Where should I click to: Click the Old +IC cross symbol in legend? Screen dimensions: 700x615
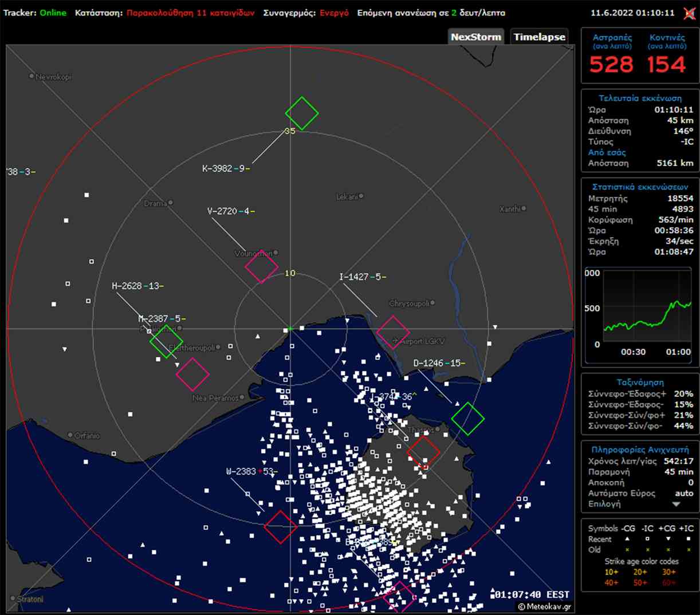pos(689,550)
